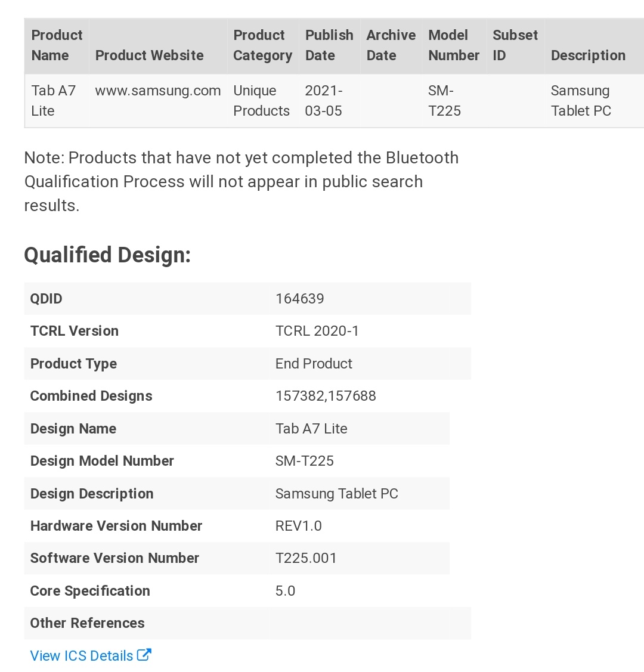Click the Design Model Number value SM-T225
644x672 pixels.
click(304, 461)
